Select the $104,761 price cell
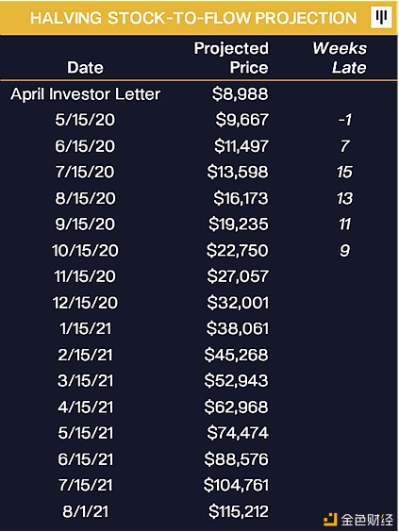The width and height of the screenshot is (399, 532). [x=236, y=485]
